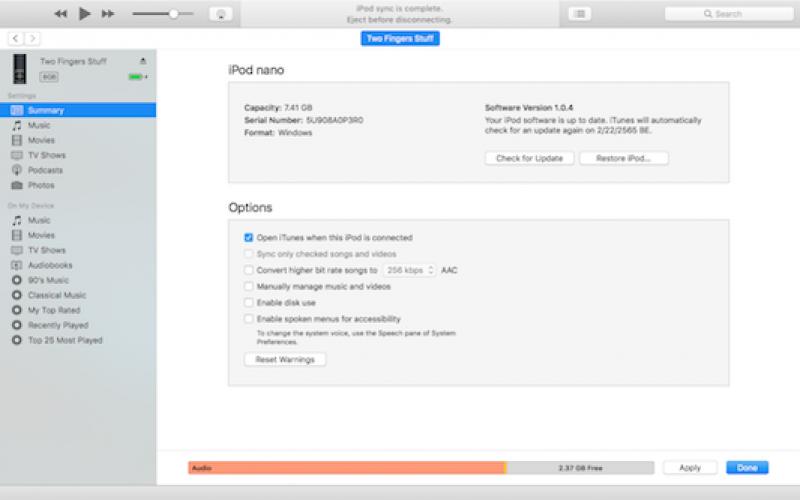
Task: Click the green battery indicator
Action: [x=137, y=77]
